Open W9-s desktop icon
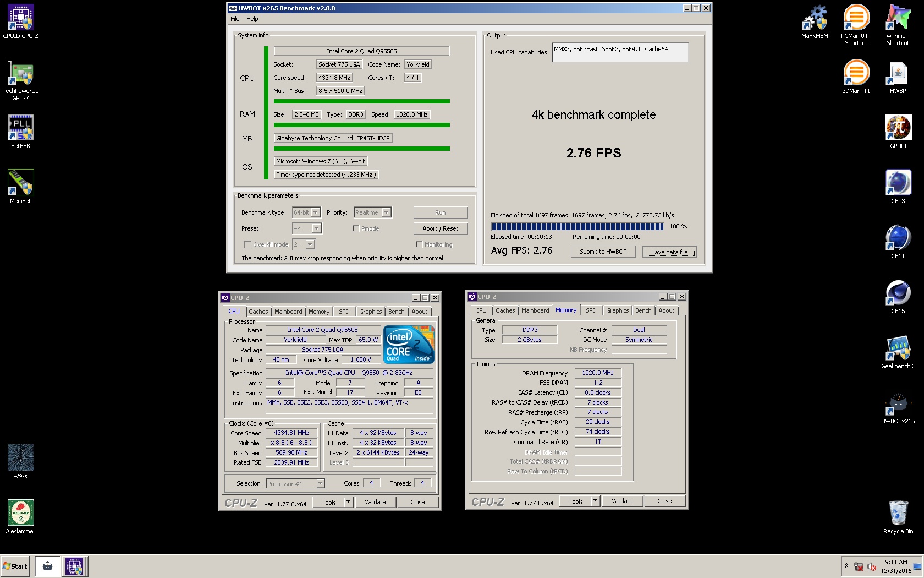This screenshot has width=924, height=578. pos(20,462)
